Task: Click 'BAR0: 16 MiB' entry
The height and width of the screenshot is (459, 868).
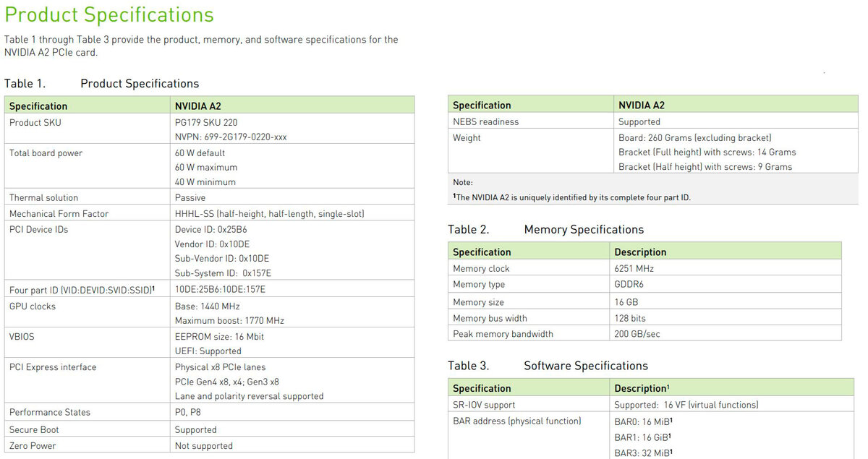Action: point(644,421)
